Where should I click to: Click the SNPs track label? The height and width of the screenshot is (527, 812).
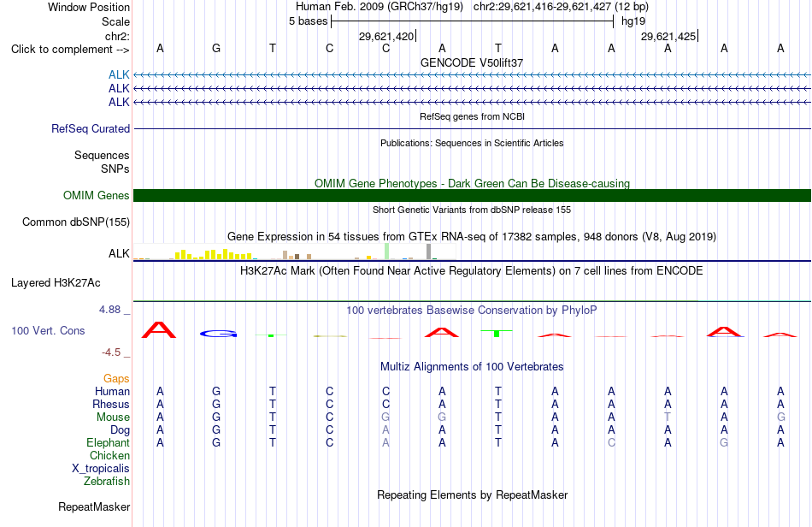(x=115, y=169)
